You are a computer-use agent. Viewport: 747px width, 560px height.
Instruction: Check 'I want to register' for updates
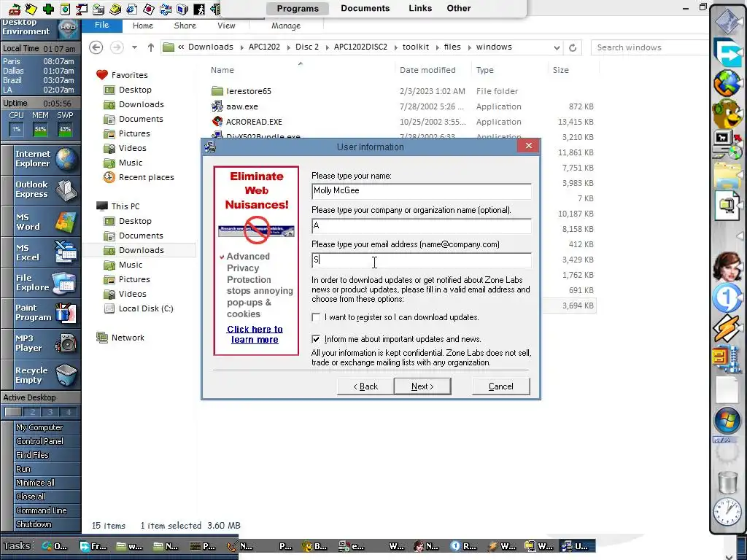(x=316, y=317)
